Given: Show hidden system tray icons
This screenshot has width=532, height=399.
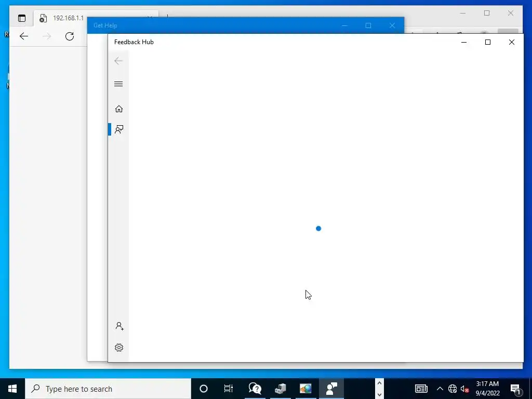Looking at the screenshot, I should point(440,389).
